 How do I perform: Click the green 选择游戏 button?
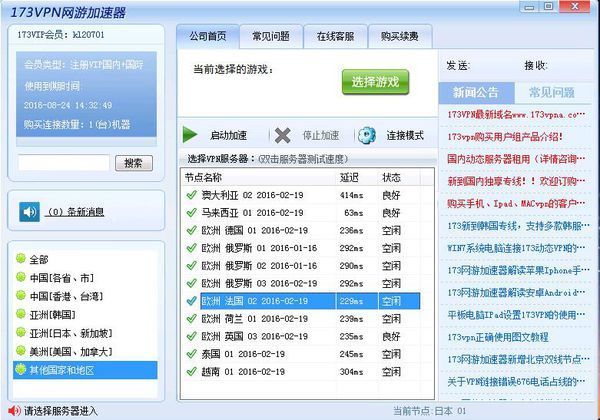point(375,81)
